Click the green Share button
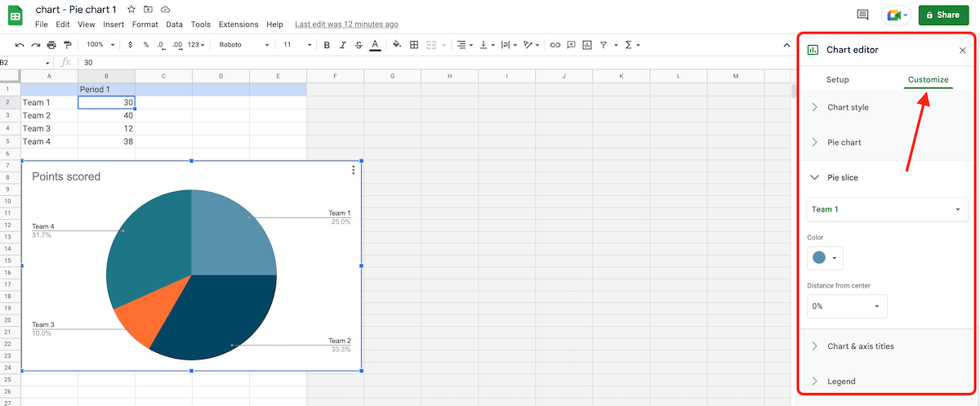 pos(942,15)
